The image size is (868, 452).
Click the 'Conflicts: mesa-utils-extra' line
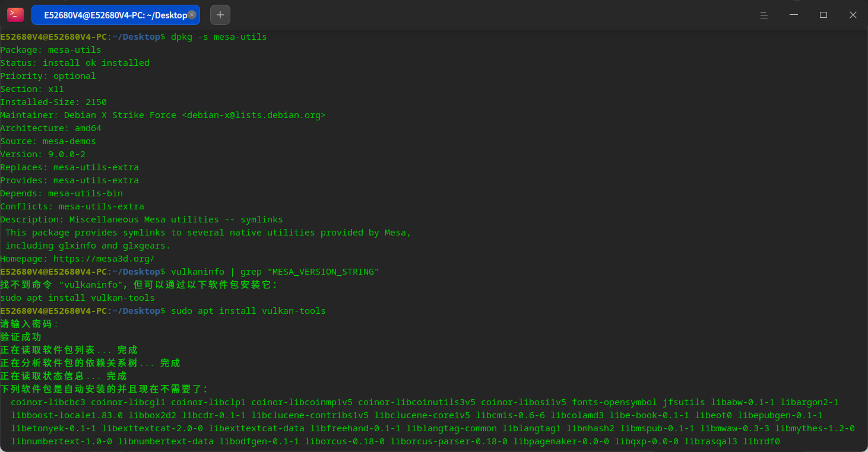[x=72, y=206]
